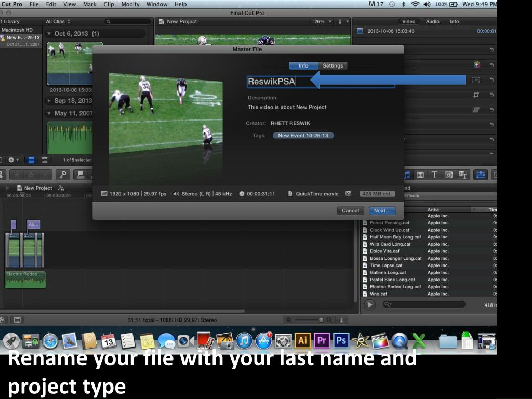This screenshot has height=399, width=532.
Task: Open the Info tab in the inspector
Action: point(454,21)
